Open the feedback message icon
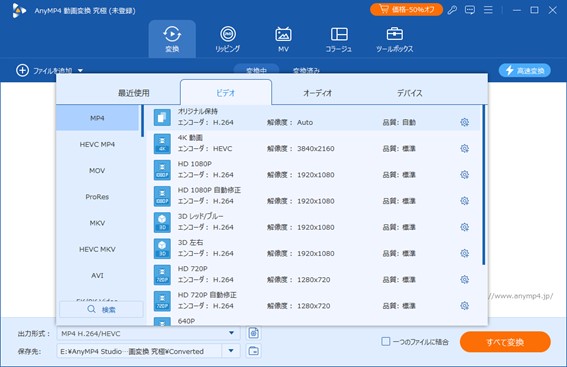Image resolution: width=567 pixels, height=367 pixels. coord(470,10)
